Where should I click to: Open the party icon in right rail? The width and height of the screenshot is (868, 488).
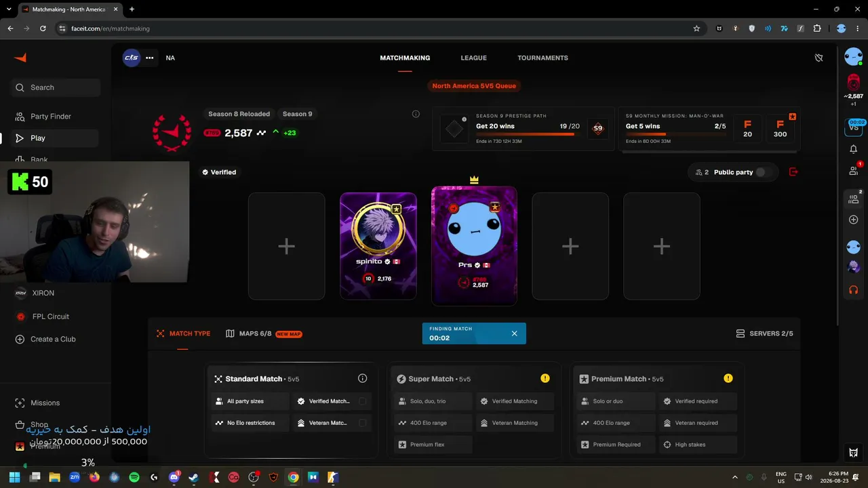(854, 199)
